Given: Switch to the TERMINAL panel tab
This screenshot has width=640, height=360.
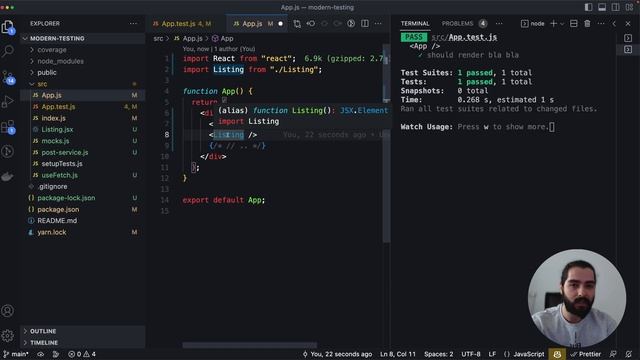Looking at the screenshot, I should click(415, 24).
